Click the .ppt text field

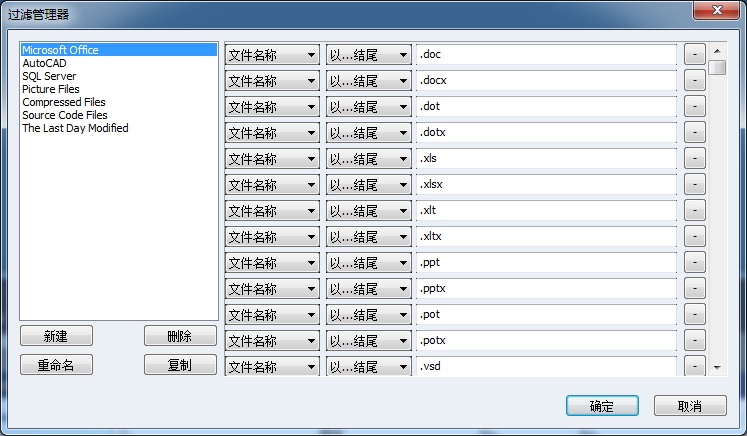546,263
